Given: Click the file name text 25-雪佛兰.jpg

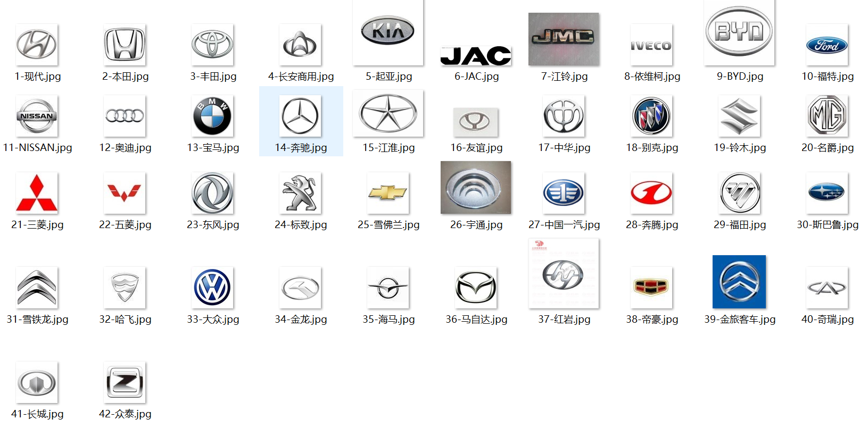Looking at the screenshot, I should pyautogui.click(x=388, y=225).
